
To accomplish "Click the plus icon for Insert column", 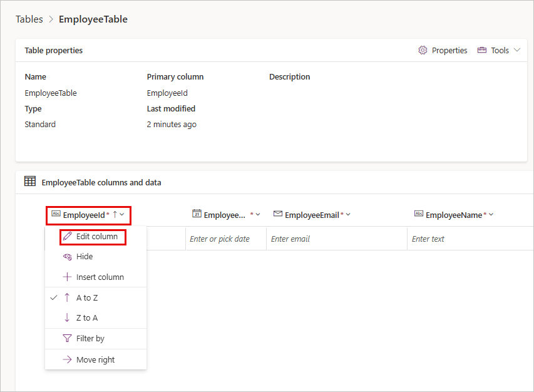I will [67, 277].
